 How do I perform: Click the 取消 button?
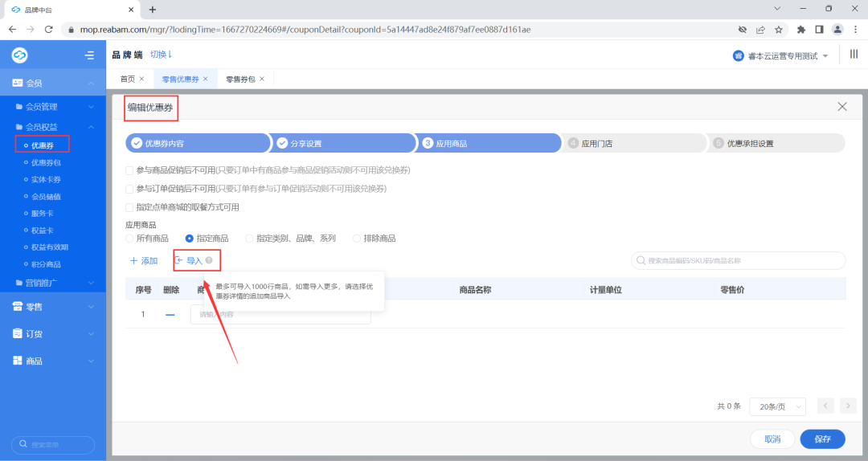point(772,439)
